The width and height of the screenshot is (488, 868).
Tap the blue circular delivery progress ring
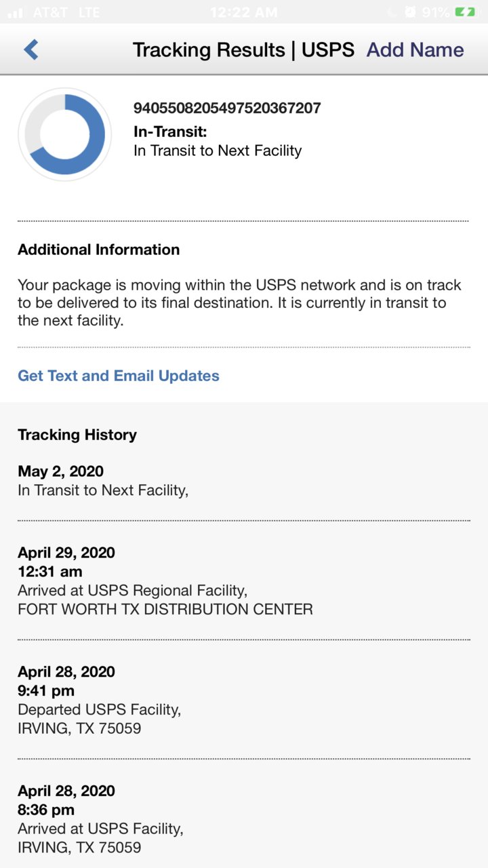[x=65, y=134]
